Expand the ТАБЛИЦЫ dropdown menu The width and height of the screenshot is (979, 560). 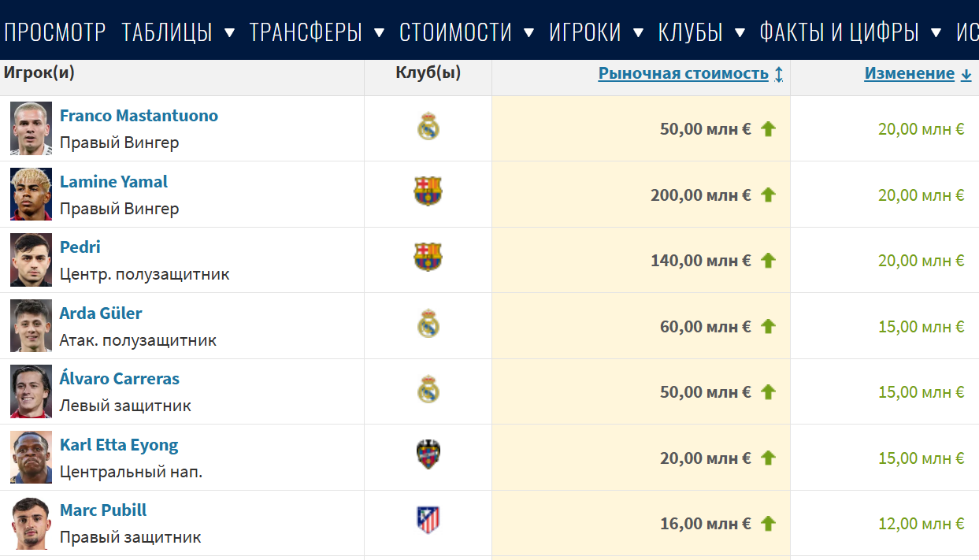tap(179, 32)
